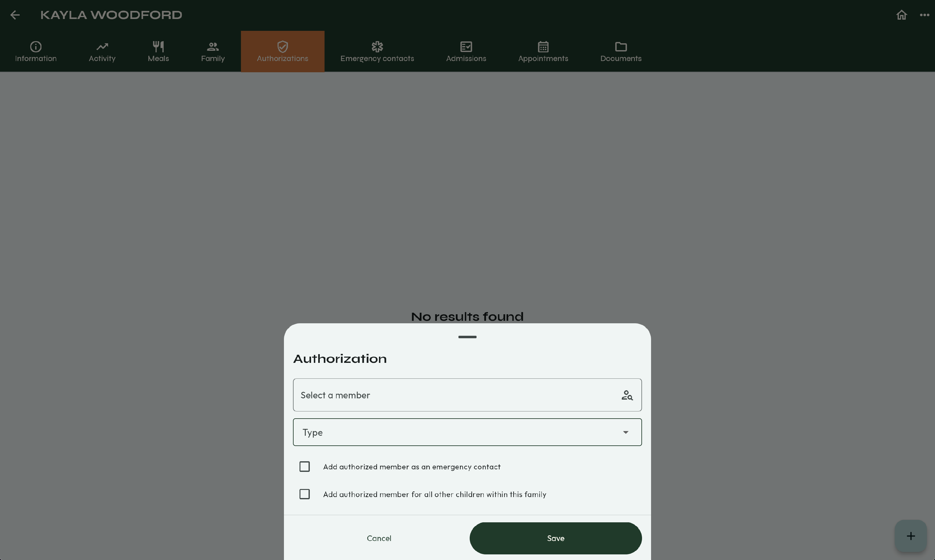Check add member for all other children
The height and width of the screenshot is (560, 935).
pos(304,494)
